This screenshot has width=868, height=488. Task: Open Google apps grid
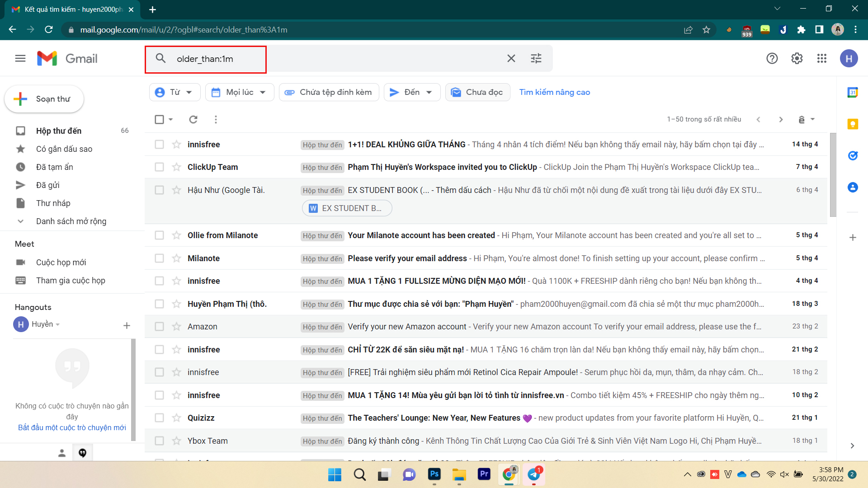pos(822,58)
